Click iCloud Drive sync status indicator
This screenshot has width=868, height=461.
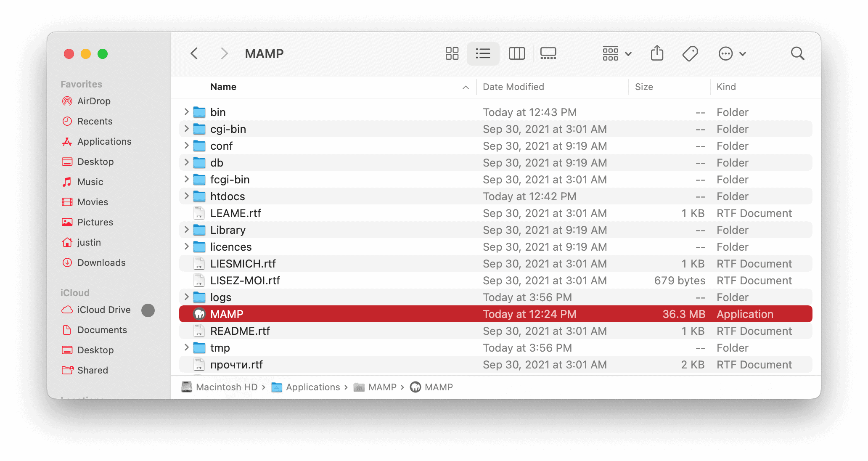tap(148, 310)
